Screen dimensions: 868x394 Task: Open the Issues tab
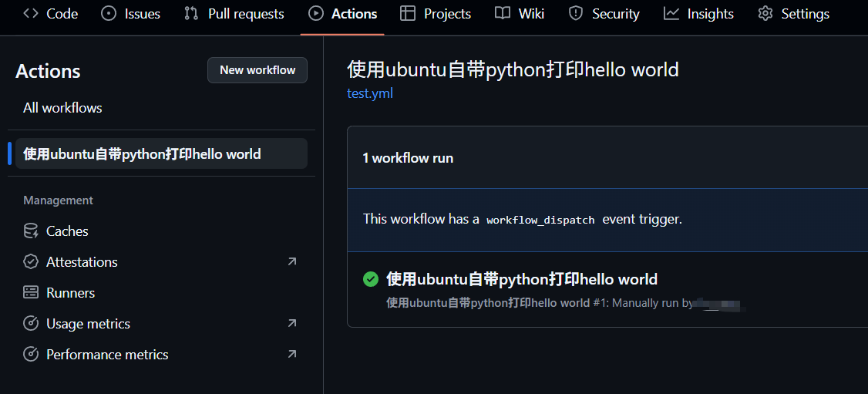pos(130,14)
